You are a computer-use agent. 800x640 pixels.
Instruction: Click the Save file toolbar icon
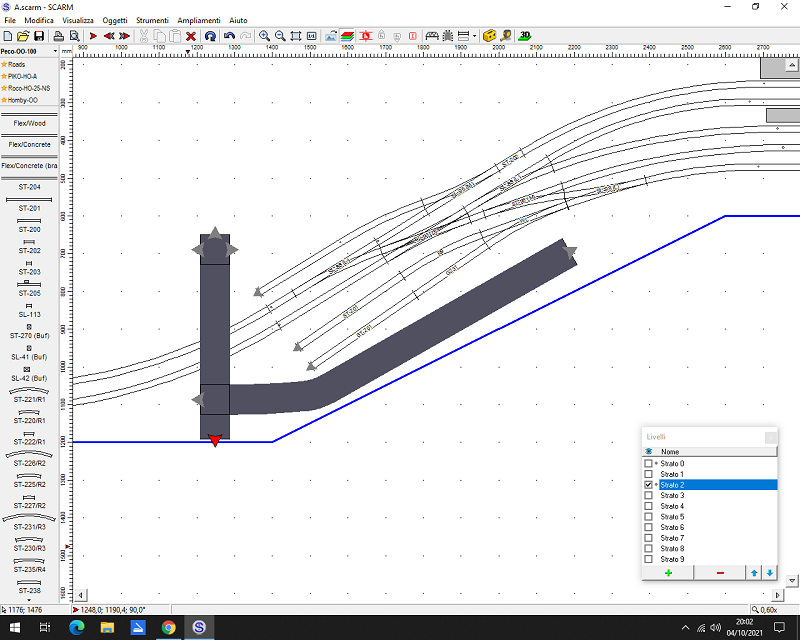click(x=38, y=36)
